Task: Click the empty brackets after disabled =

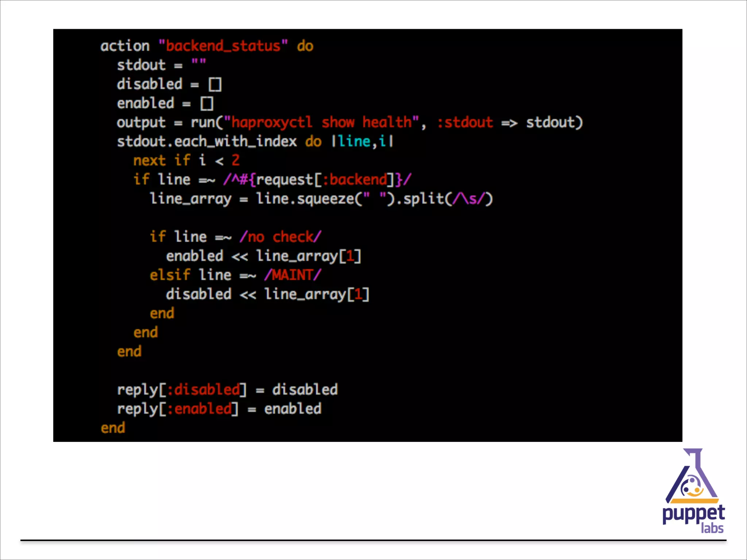Action: pos(214,84)
